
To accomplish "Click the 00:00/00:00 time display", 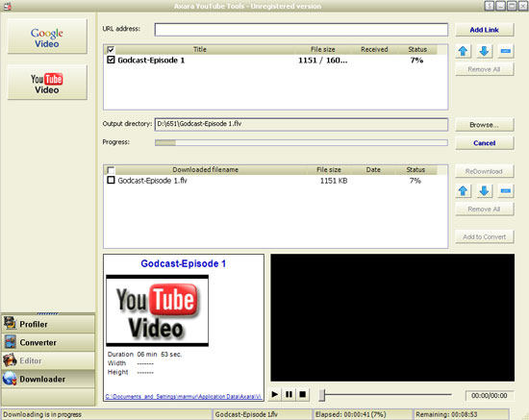I will 490,395.
